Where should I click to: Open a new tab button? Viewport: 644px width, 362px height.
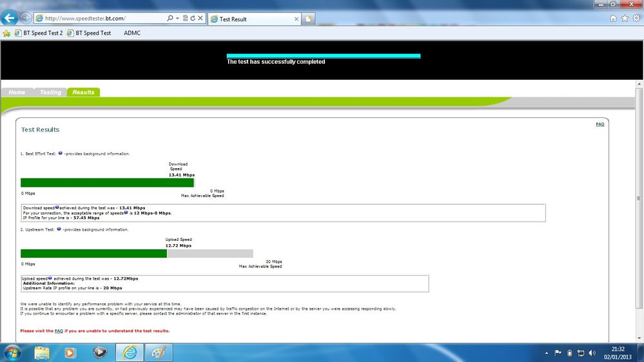click(x=308, y=19)
